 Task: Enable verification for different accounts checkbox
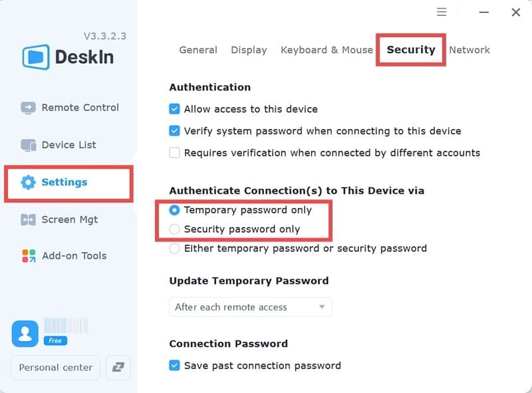(x=175, y=153)
